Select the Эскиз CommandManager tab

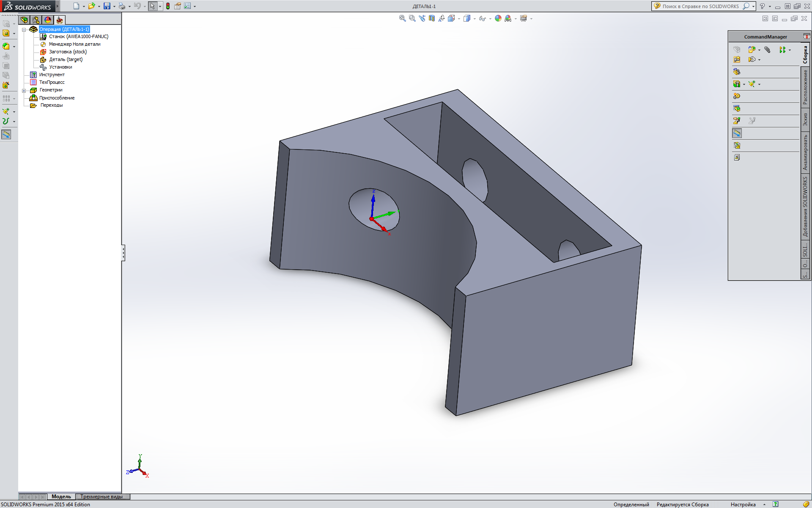point(805,120)
